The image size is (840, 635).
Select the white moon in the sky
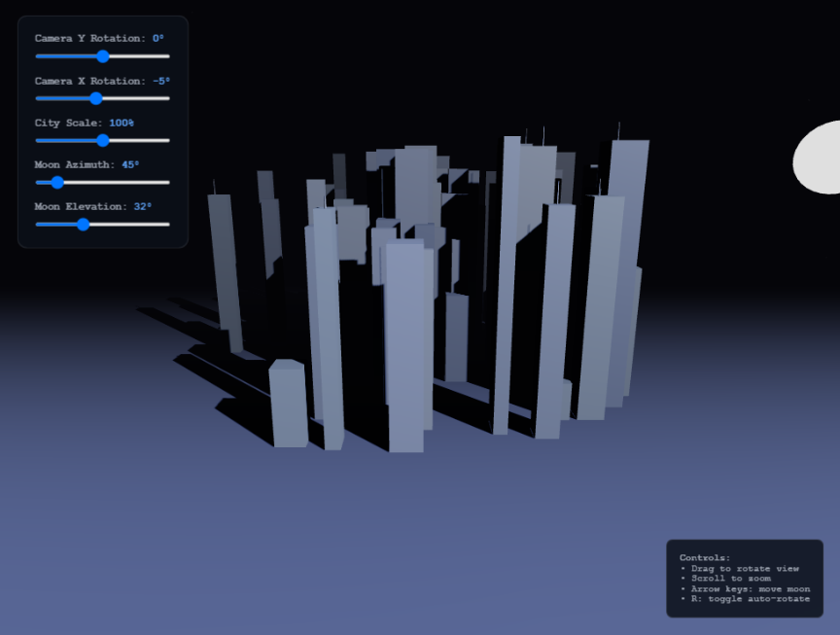pos(819,159)
